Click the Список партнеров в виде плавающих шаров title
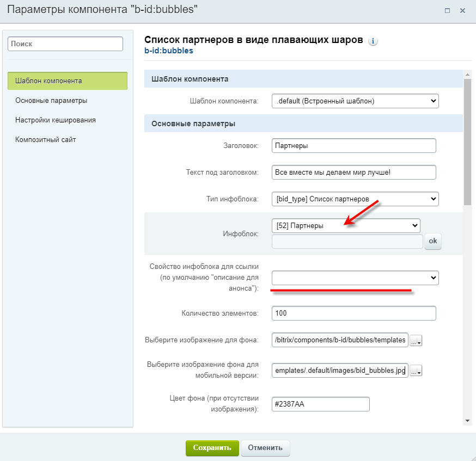Screen dimensions: 476x461 (x=253, y=40)
